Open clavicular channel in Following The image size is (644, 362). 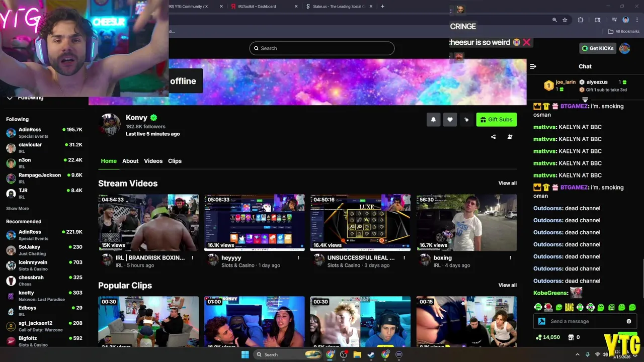pos(44,148)
